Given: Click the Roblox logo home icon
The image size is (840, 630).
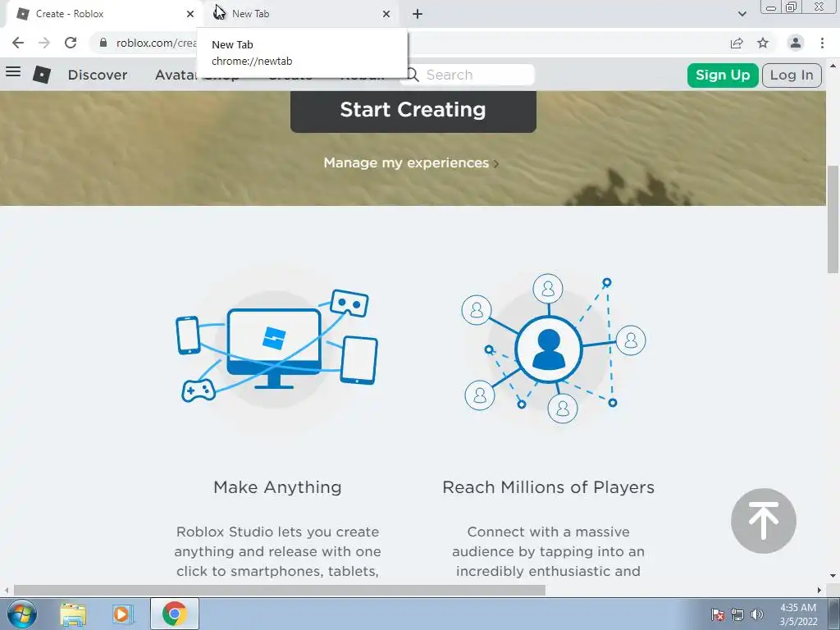Looking at the screenshot, I should coord(42,75).
